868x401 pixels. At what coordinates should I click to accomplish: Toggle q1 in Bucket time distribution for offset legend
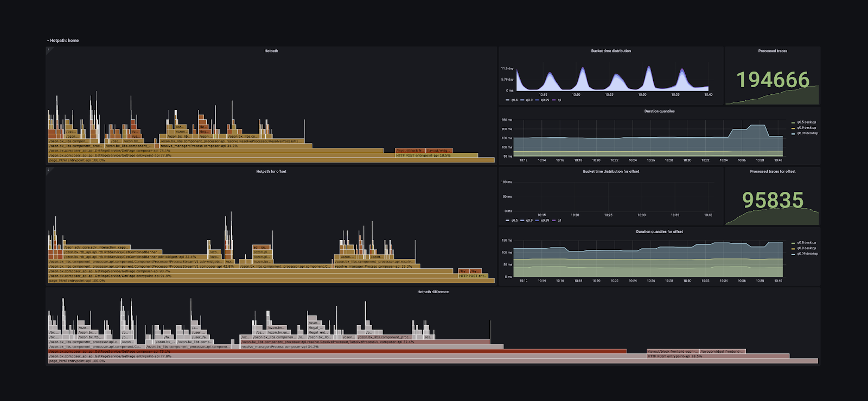(x=557, y=221)
